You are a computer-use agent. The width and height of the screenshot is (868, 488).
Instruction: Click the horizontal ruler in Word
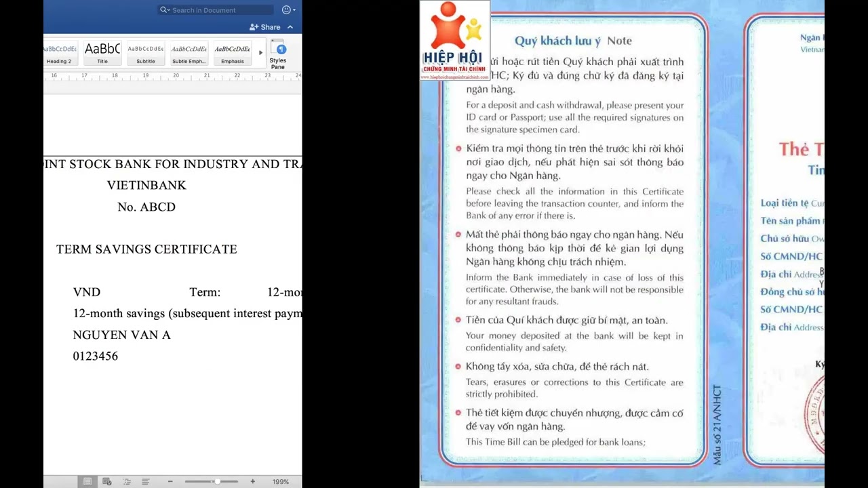(173, 76)
